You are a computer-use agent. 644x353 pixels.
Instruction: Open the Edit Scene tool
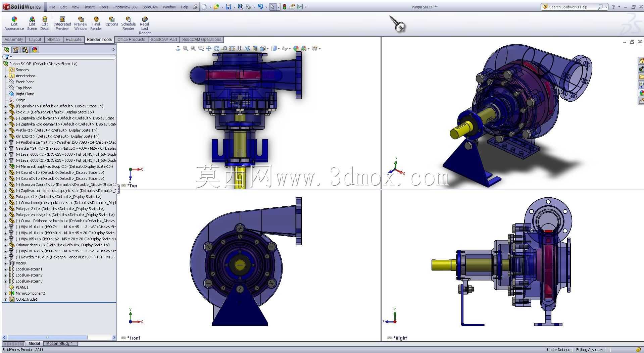pyautogui.click(x=32, y=23)
